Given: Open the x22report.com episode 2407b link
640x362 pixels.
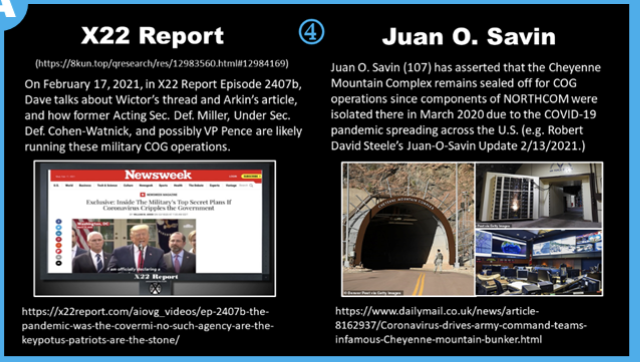Looking at the screenshot, I should tap(147, 325).
